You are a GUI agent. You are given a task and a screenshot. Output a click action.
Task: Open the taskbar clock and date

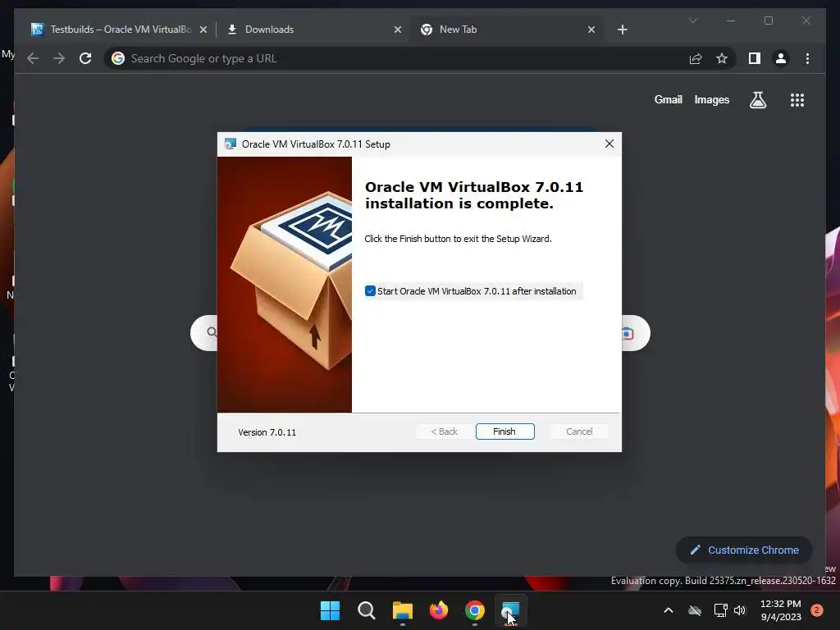point(781,610)
